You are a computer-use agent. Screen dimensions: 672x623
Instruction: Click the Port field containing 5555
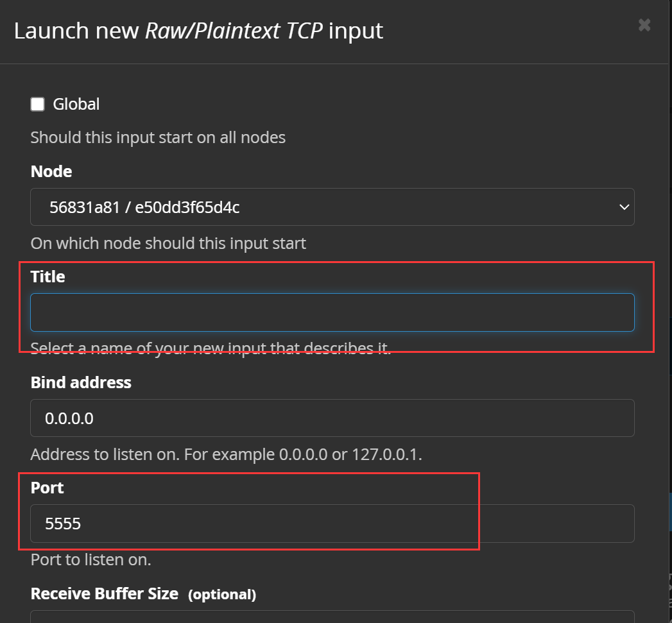pyautogui.click(x=332, y=524)
